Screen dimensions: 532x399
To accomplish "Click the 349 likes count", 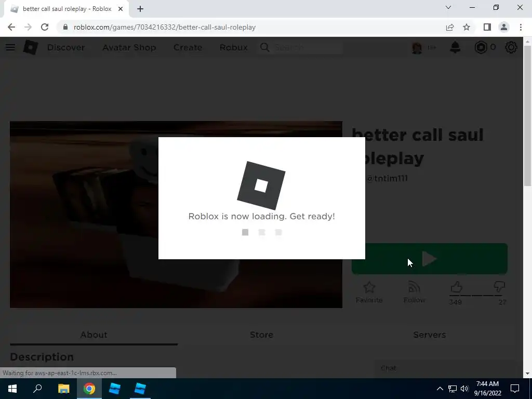I will point(455,302).
